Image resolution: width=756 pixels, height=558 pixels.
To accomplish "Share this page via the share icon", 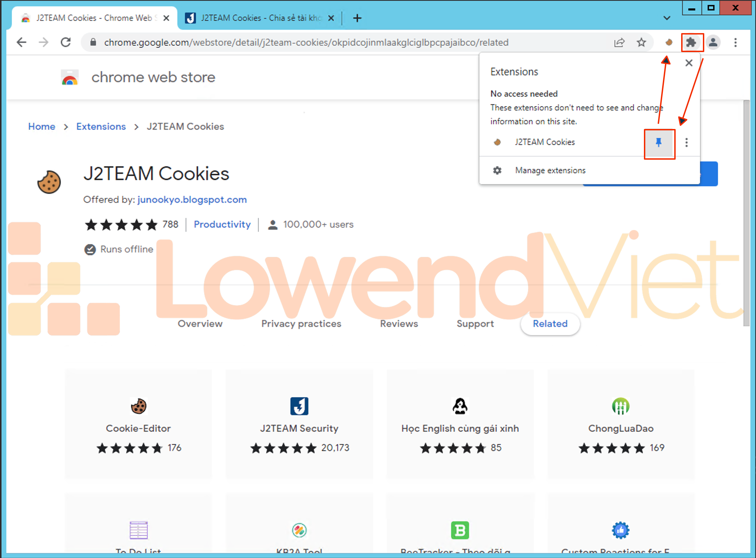I will [x=619, y=42].
